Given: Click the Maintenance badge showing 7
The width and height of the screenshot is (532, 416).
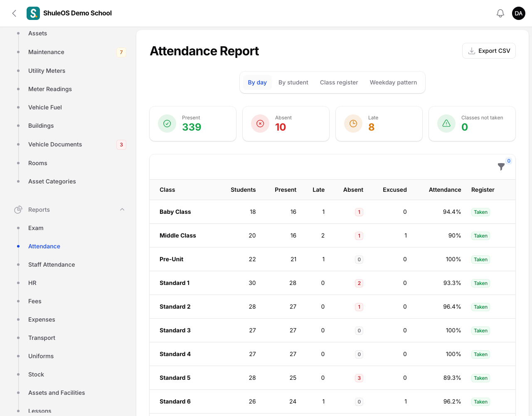Looking at the screenshot, I should click(121, 52).
